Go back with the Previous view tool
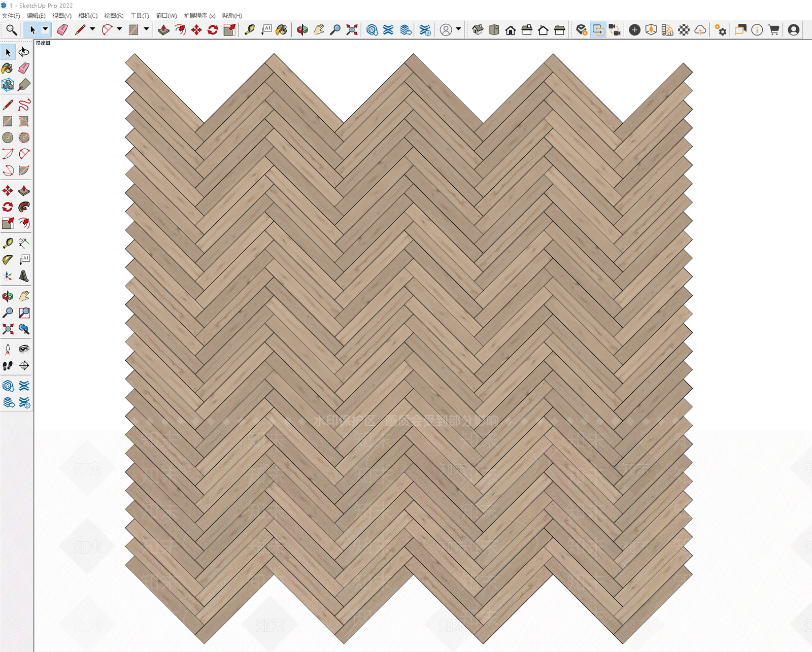The width and height of the screenshot is (812, 652). 24,329
